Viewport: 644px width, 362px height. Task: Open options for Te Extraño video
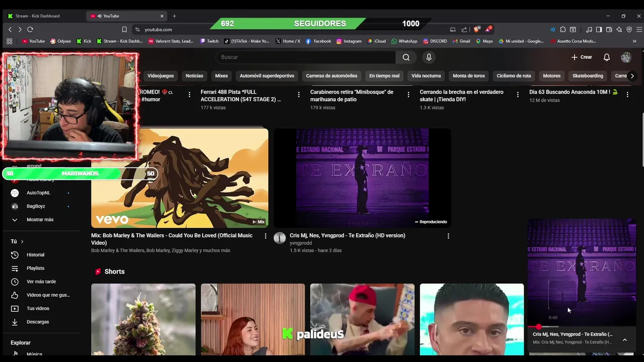tap(448, 236)
